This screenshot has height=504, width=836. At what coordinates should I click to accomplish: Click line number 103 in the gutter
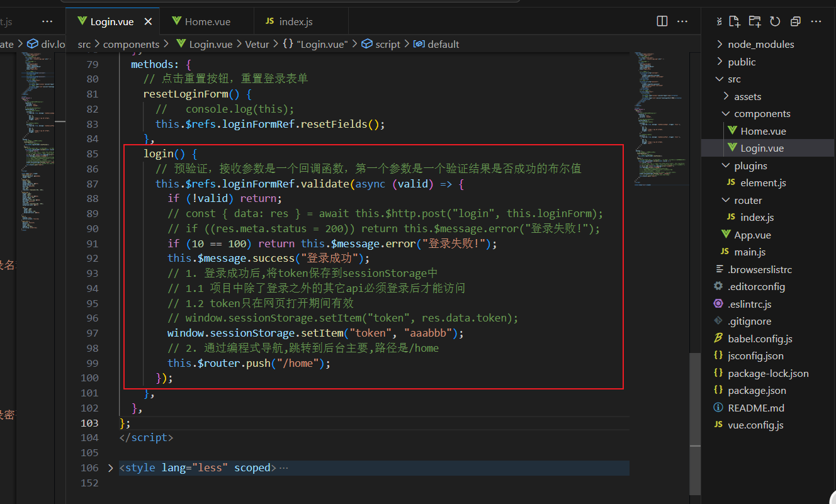pos(89,423)
